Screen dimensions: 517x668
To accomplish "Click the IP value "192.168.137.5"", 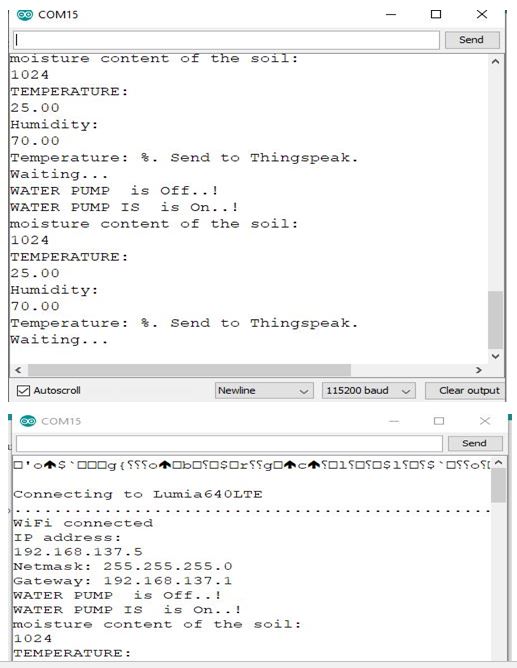I will coord(78,552).
